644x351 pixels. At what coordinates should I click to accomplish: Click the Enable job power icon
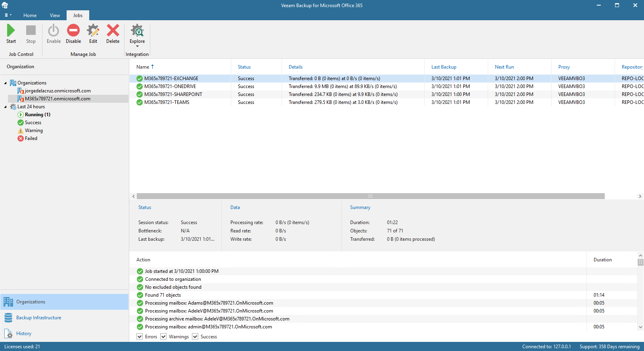click(54, 30)
